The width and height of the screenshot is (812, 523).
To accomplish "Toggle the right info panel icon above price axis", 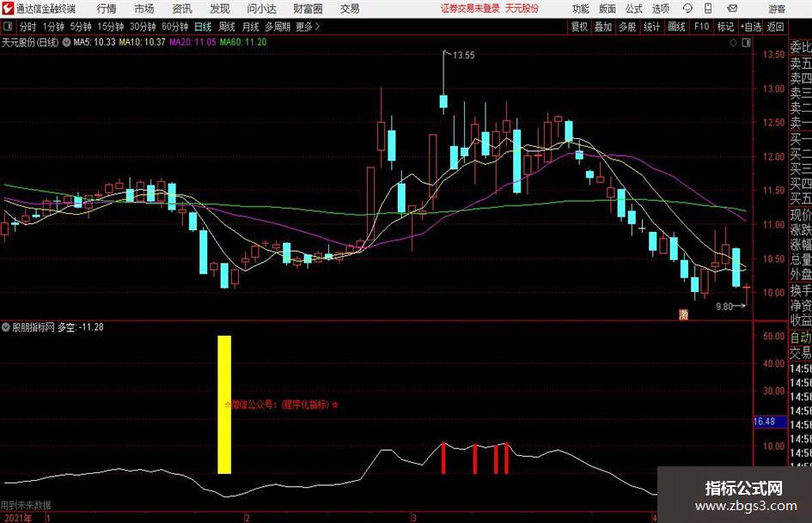I will 746,43.
